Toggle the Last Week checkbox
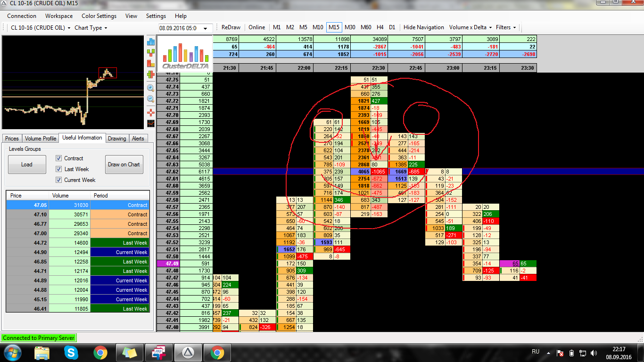This screenshot has height=362, width=644. [59, 169]
